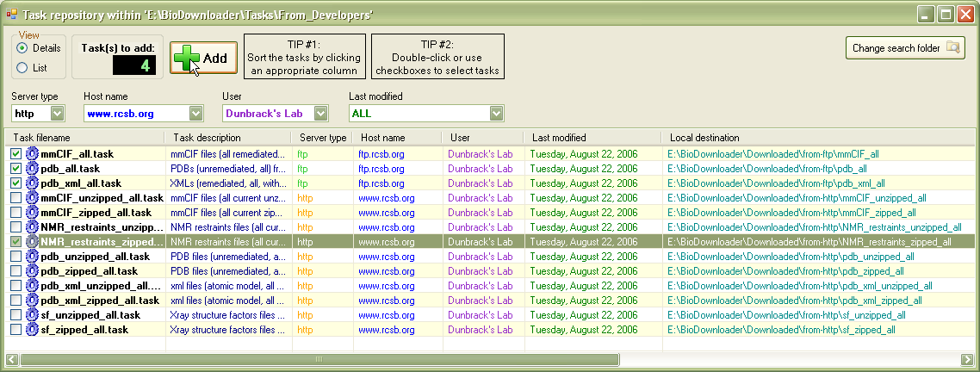
Task: Click the Task(s) to add counter
Action: pos(134,65)
